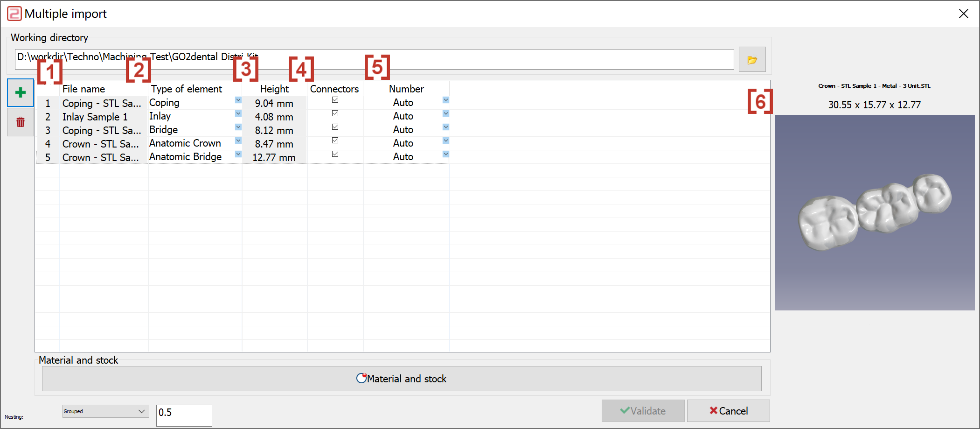Toggle Connectors checkbox for Inlay Sample 1

pyautogui.click(x=335, y=113)
